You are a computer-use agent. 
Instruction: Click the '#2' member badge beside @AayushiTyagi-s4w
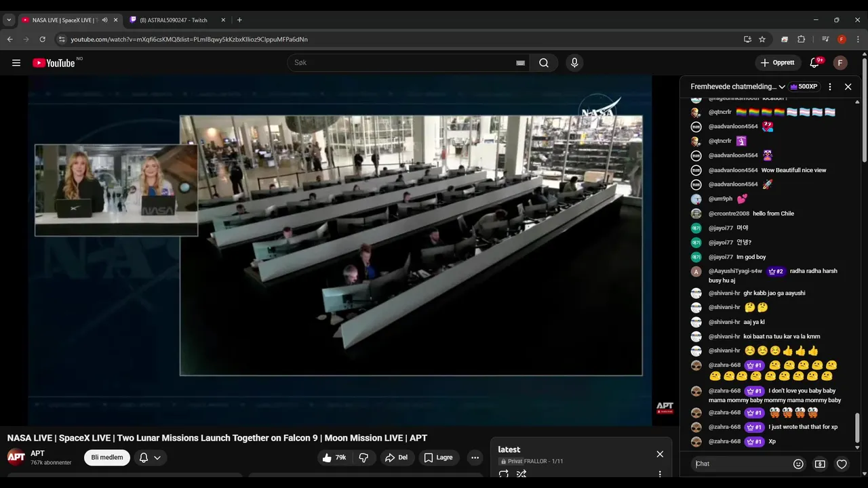tap(776, 271)
